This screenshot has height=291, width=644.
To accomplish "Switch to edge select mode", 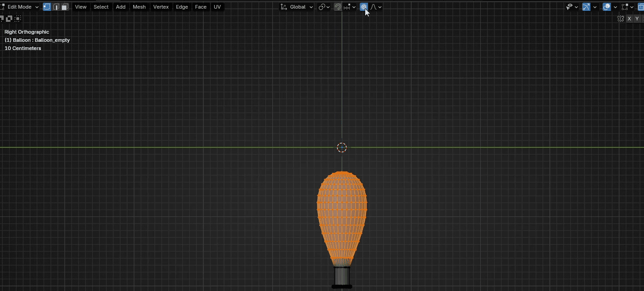I will [56, 7].
